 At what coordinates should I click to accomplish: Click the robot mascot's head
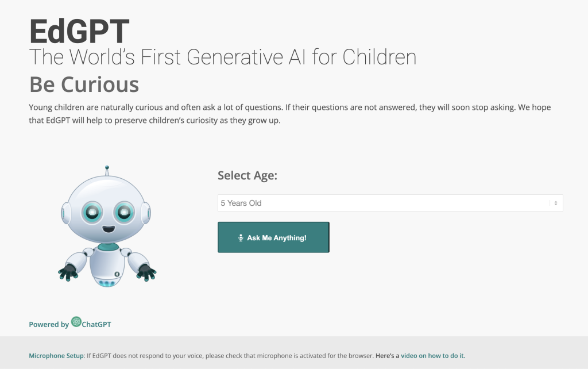pyautogui.click(x=106, y=209)
